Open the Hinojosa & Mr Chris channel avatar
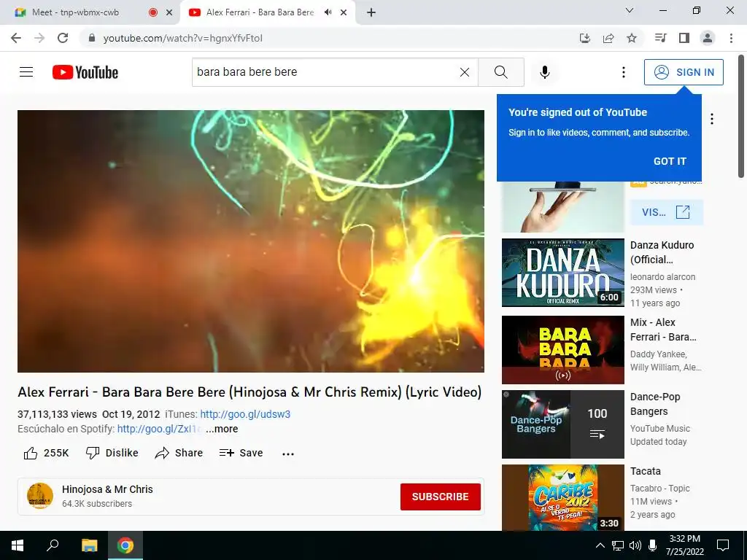This screenshot has height=560, width=747. tap(40, 496)
